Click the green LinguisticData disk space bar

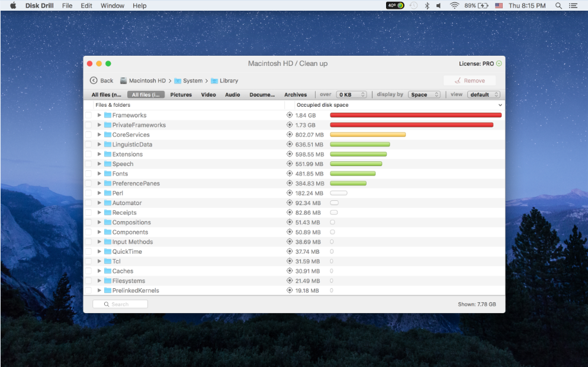360,144
